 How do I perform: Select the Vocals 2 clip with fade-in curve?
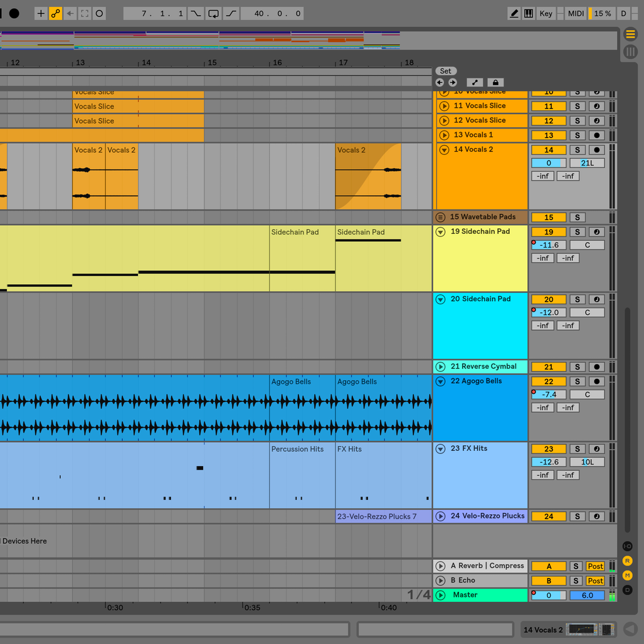368,177
